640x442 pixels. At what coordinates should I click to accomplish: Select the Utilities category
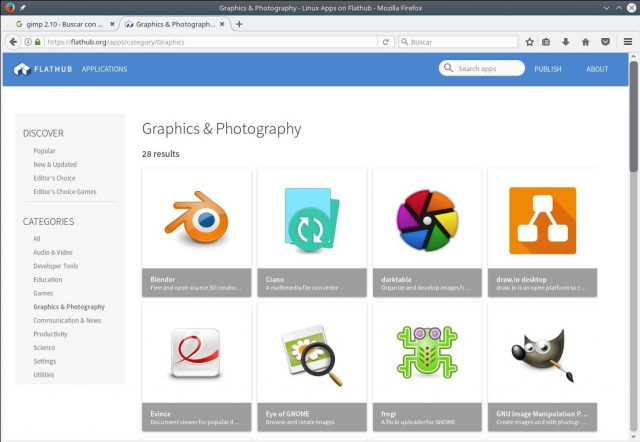[43, 375]
